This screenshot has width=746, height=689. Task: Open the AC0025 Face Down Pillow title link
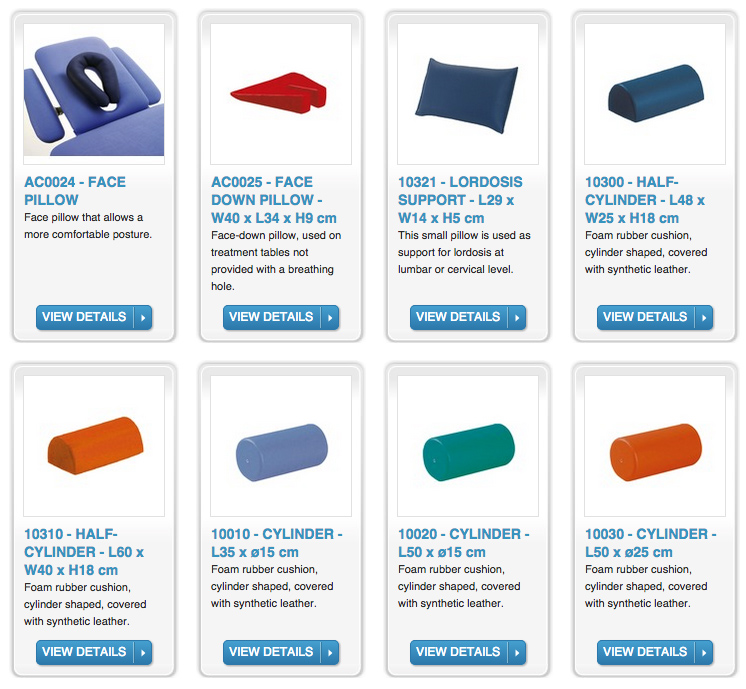pos(274,200)
